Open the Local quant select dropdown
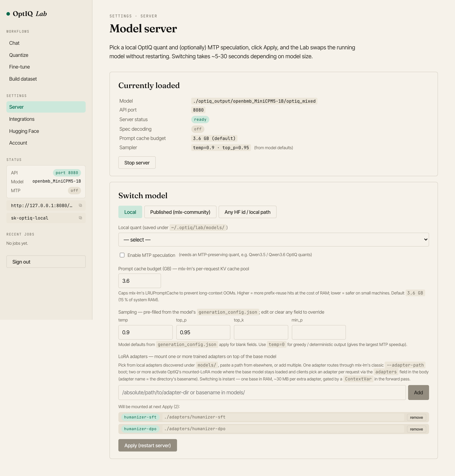The image size is (455, 476). pyautogui.click(x=273, y=239)
